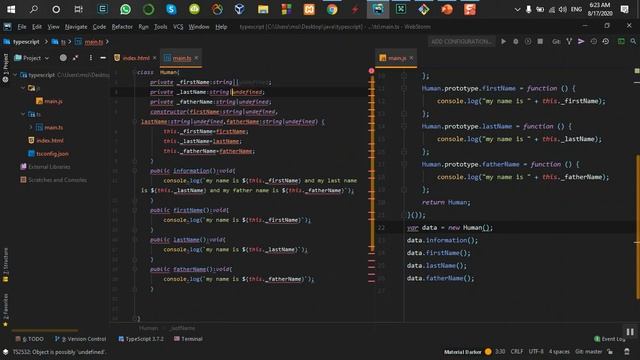Expand the main.ts node in the project tree
The image size is (640, 360).
[x=31, y=127]
